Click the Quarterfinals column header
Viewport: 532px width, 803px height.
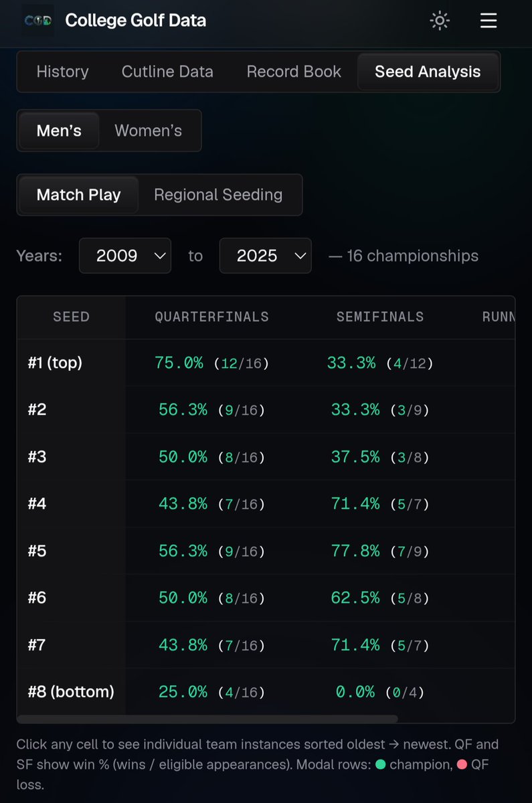(x=211, y=317)
